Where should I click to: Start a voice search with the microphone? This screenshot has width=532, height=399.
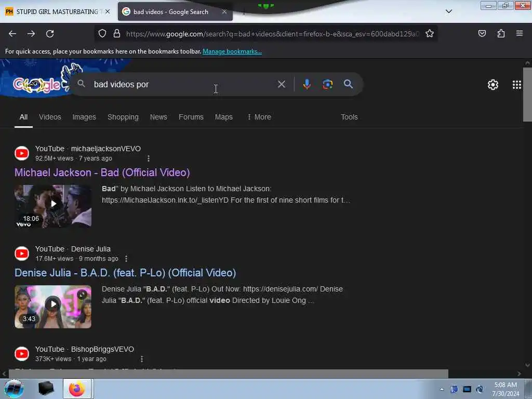307,84
